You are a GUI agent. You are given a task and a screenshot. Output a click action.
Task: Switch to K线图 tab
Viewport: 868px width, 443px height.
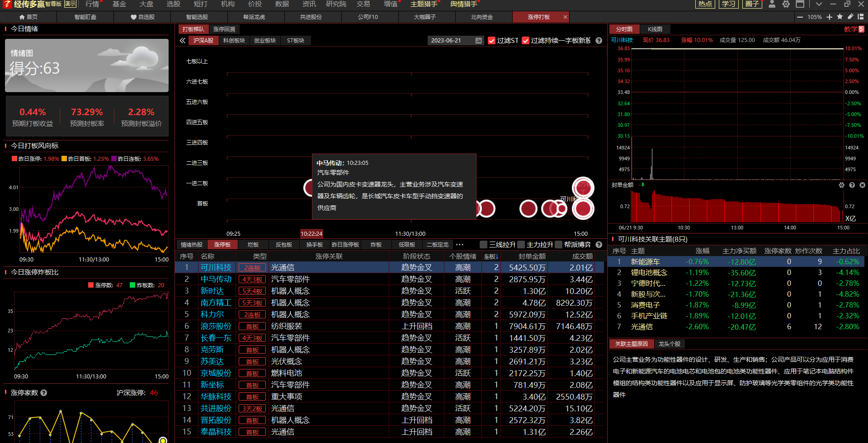point(655,29)
